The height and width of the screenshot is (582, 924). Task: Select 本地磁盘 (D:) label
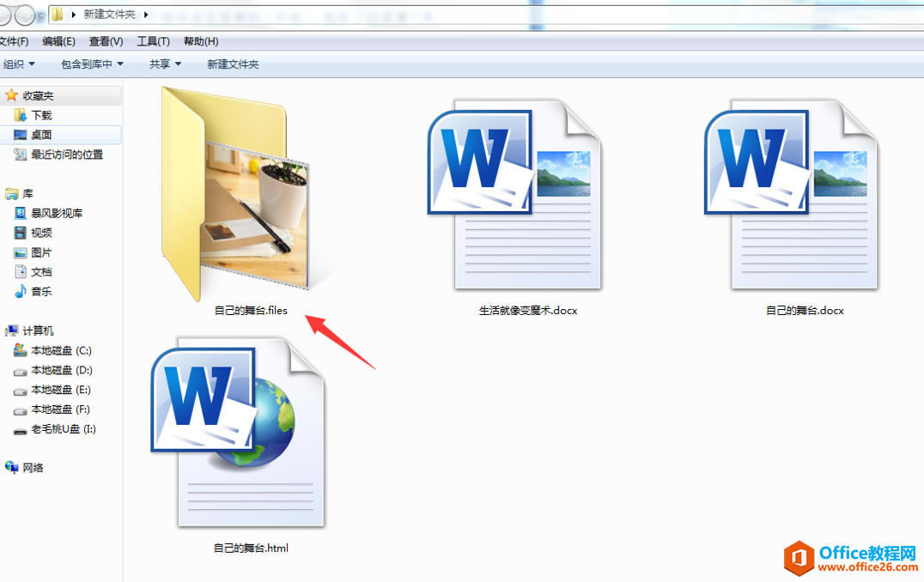tap(62, 370)
